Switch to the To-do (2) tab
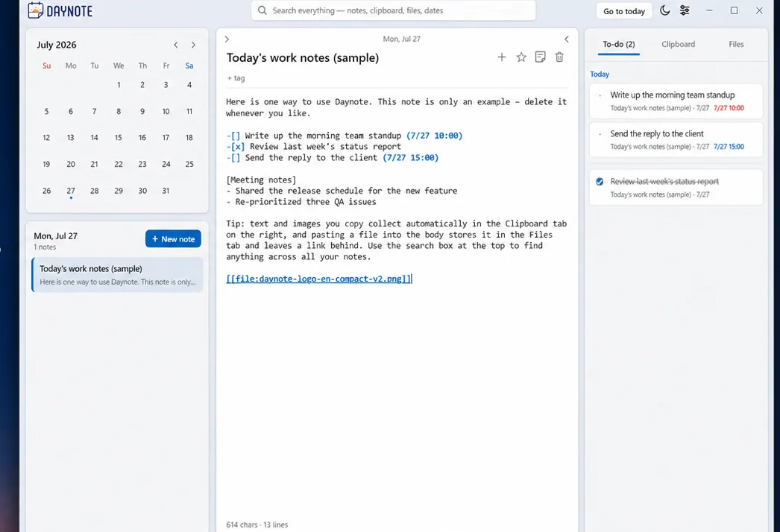Image resolution: width=780 pixels, height=532 pixels. [x=618, y=44]
